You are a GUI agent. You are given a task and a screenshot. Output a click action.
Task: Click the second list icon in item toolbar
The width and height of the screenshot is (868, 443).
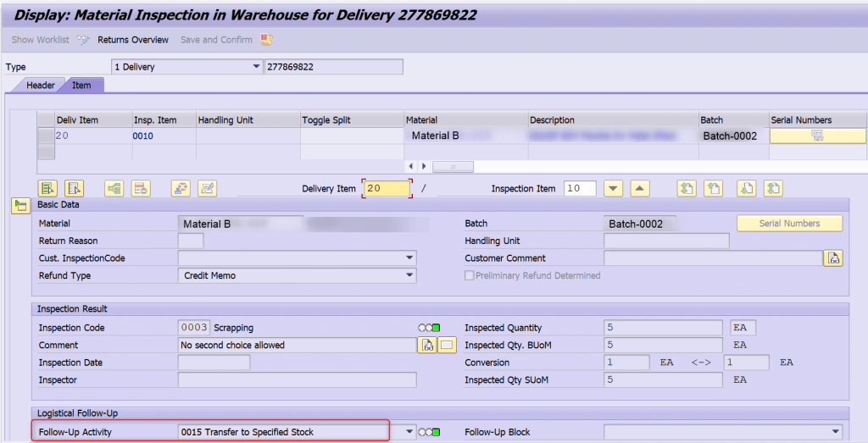(x=75, y=189)
